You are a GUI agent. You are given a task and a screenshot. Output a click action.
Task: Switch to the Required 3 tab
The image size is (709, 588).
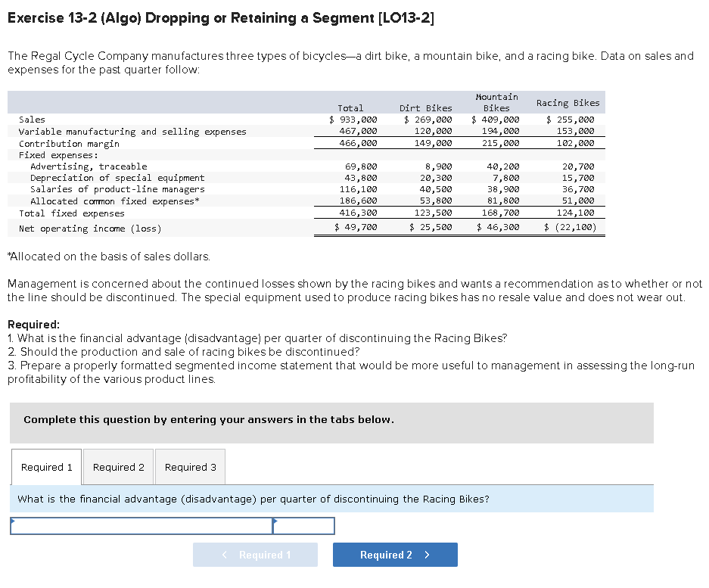coord(189,467)
